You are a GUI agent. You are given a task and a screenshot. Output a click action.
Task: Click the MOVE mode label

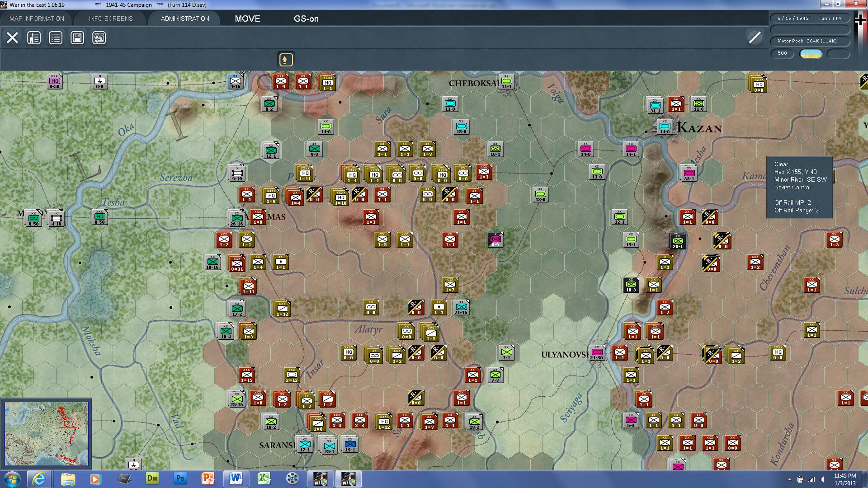(247, 19)
